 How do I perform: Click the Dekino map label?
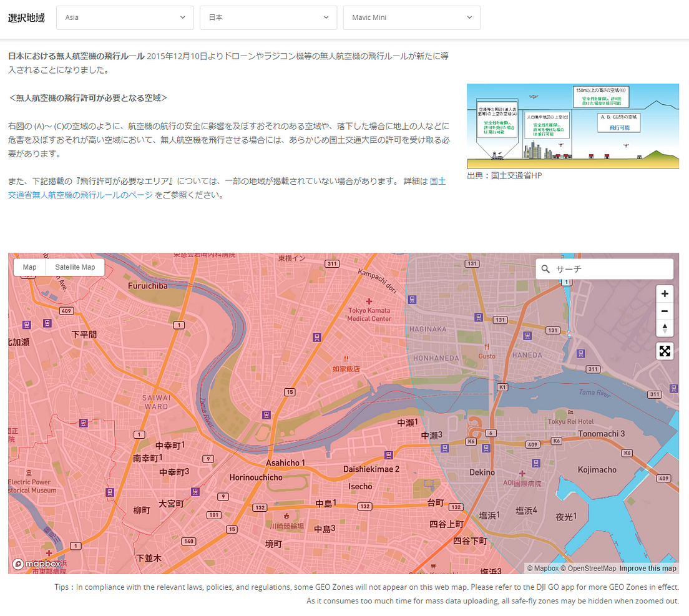tap(482, 472)
